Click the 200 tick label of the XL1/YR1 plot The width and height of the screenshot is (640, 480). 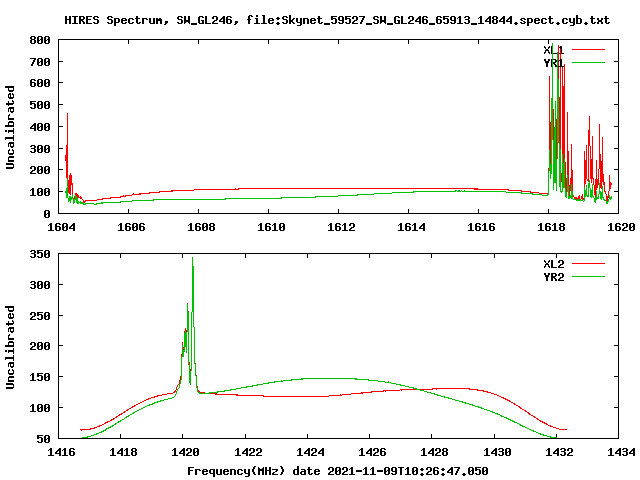point(40,170)
